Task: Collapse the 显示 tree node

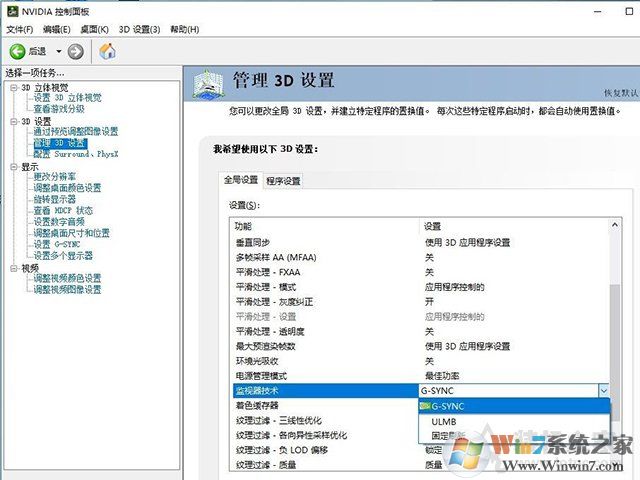Action: [14, 167]
